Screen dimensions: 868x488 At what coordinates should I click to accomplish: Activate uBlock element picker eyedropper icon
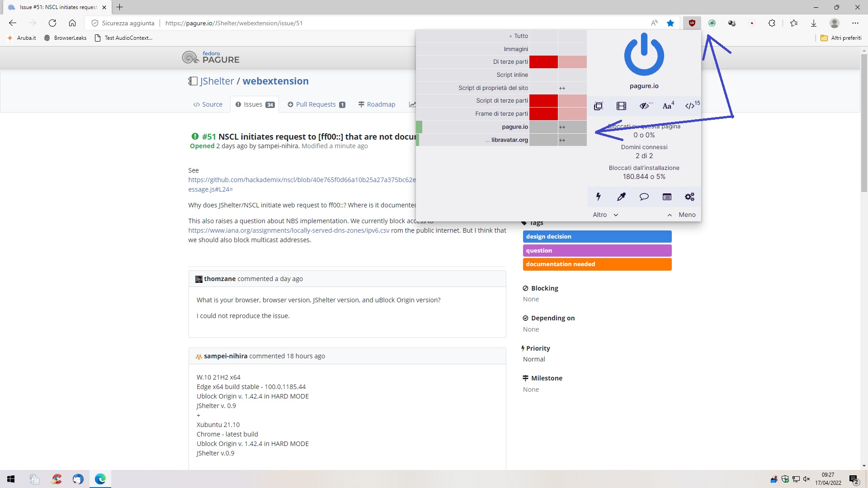point(621,197)
